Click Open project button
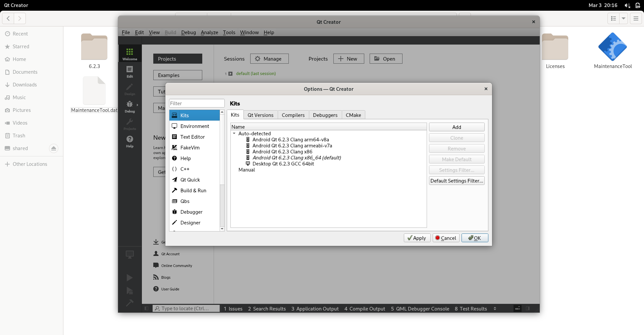The width and height of the screenshot is (644, 335). pos(386,59)
